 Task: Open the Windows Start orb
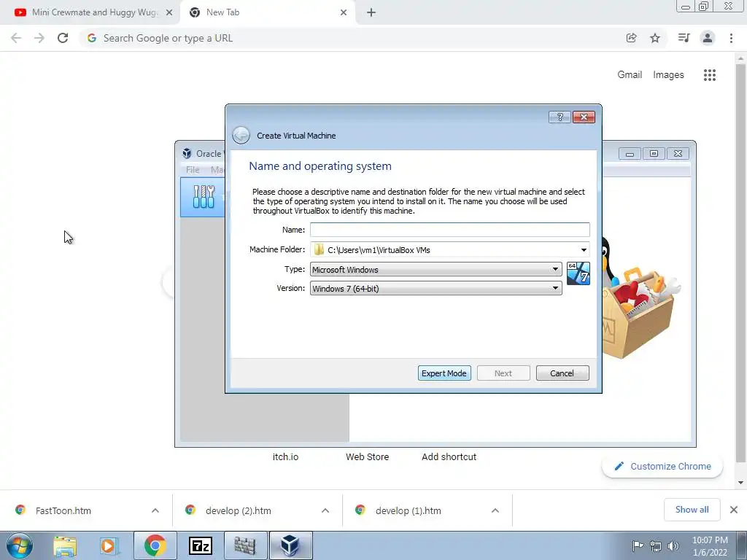[x=19, y=545]
